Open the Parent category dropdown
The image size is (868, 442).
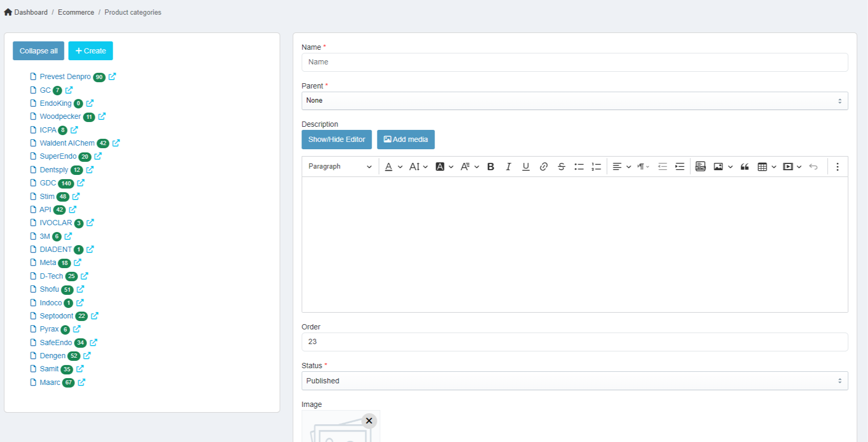point(574,101)
